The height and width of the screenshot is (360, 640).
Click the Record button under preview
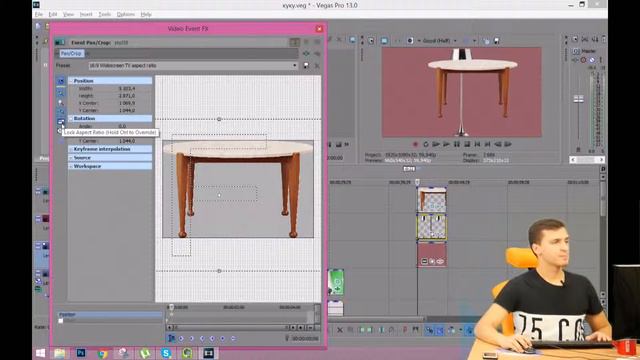[416, 144]
